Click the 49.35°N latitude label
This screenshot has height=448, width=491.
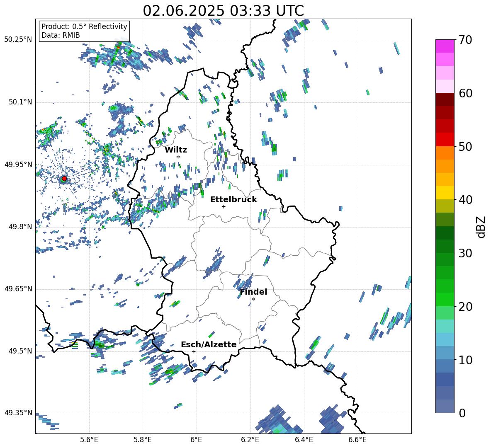(18, 413)
